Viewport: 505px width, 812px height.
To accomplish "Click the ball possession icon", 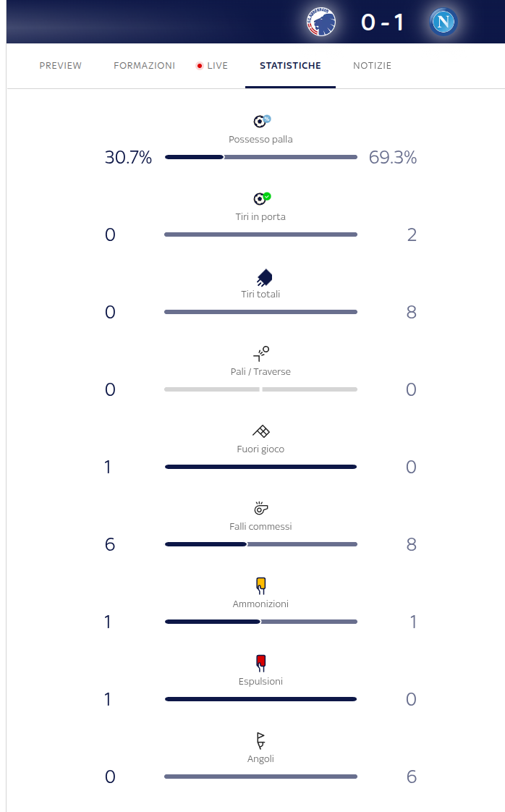I will (261, 121).
